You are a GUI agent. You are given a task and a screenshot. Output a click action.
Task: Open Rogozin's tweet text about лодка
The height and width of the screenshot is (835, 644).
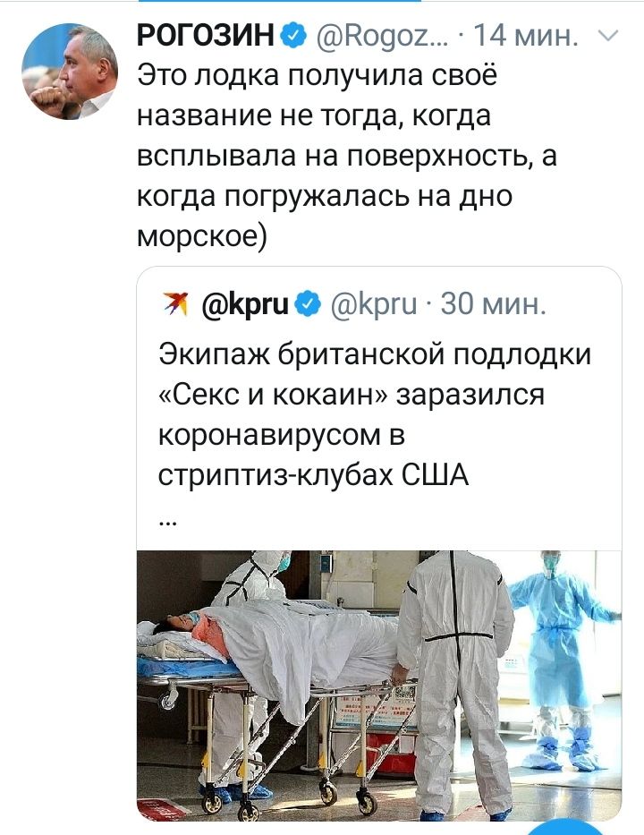click(x=347, y=156)
